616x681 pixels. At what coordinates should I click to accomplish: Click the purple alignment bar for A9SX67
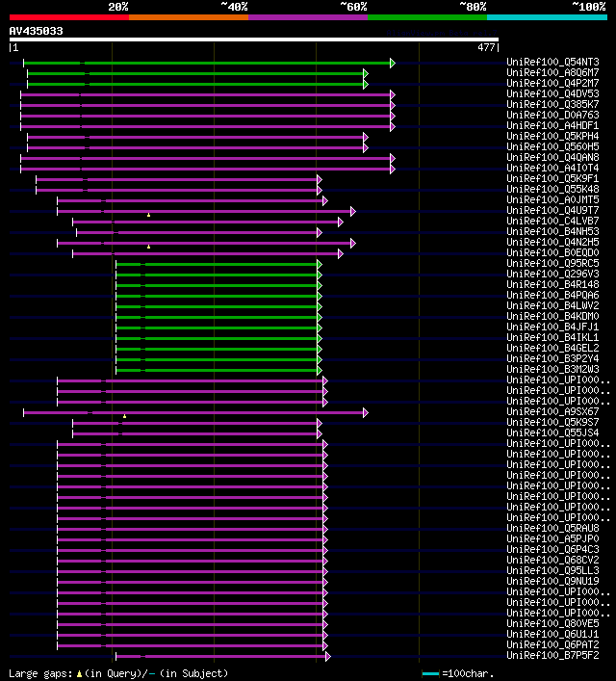193,412
